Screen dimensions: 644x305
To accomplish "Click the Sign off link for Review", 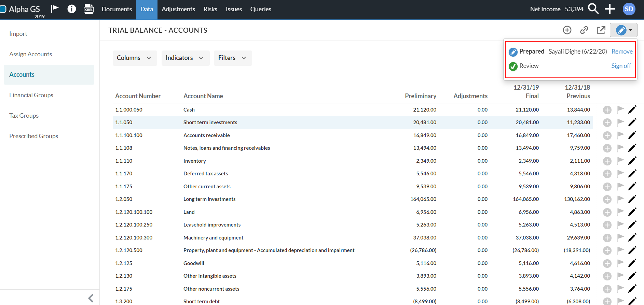I will point(621,66).
